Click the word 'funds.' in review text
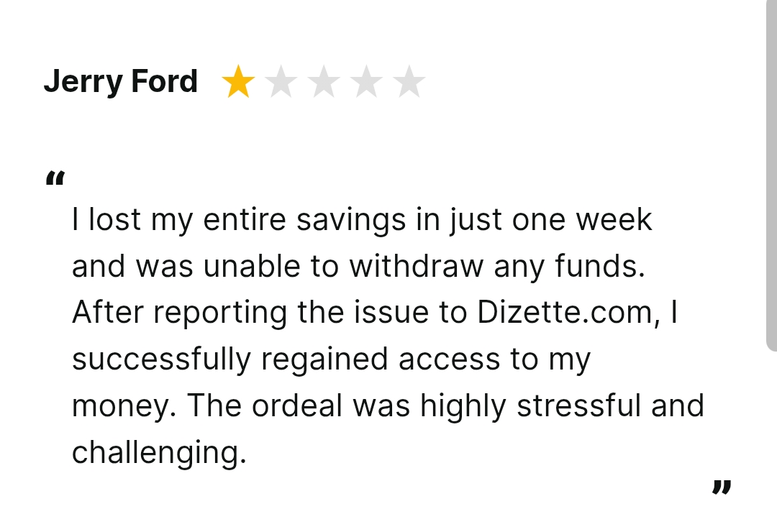777x532 pixels. click(x=599, y=266)
